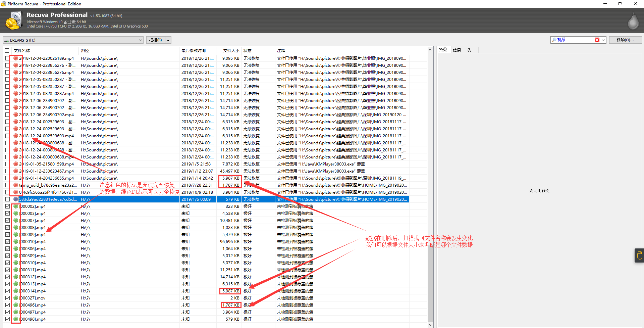The image size is (644, 328).
Task: Click scroll-up arrow of file list
Action: click(x=430, y=50)
